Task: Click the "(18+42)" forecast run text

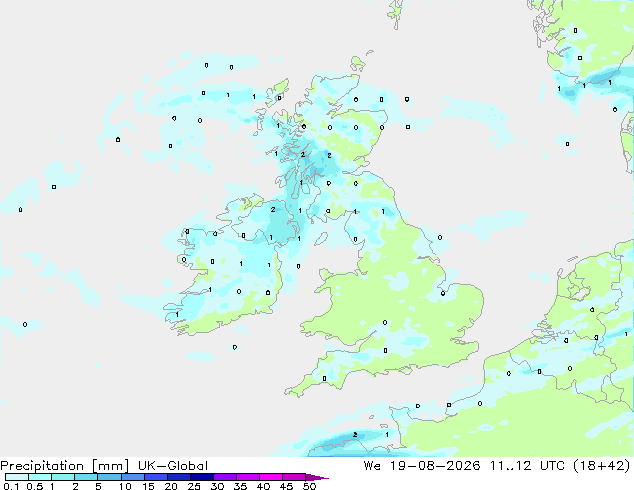Action: [602, 466]
